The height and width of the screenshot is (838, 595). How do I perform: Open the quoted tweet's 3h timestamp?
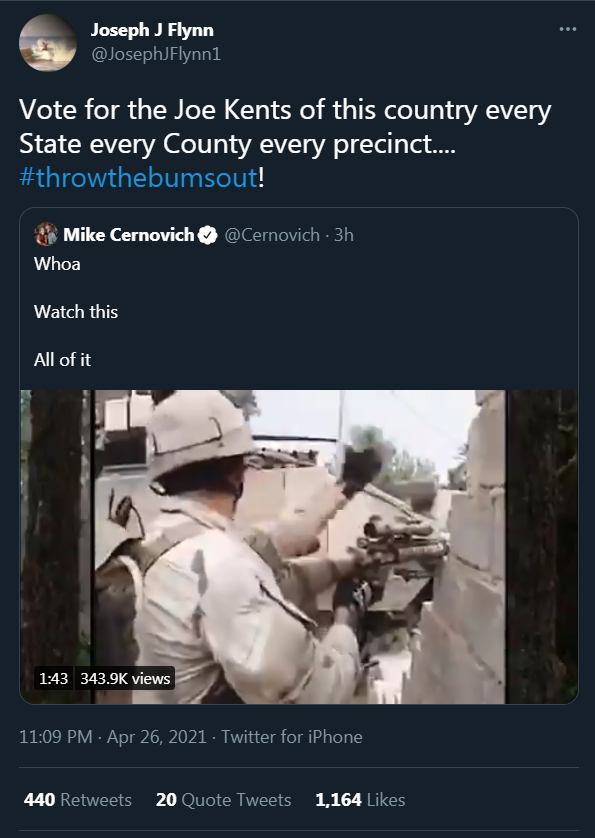[344, 235]
